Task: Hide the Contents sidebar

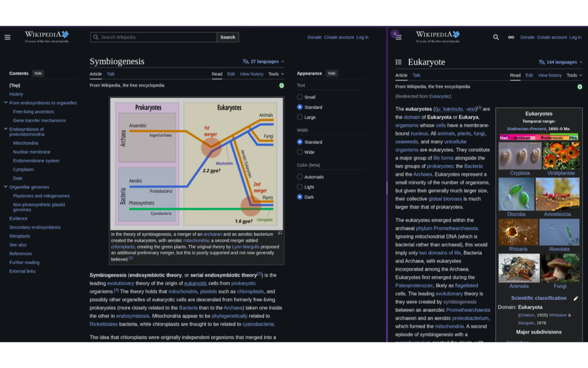Action: point(38,73)
